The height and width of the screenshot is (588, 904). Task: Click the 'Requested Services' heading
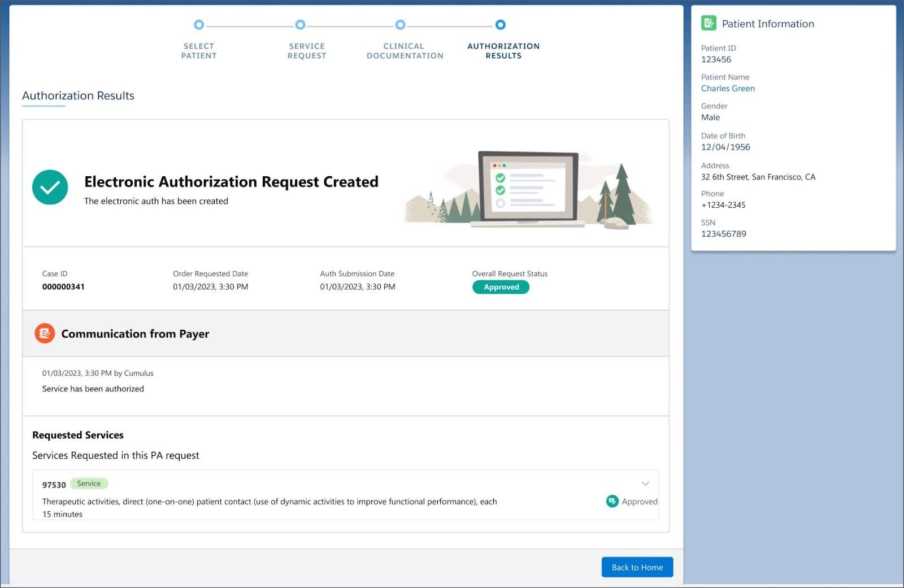(x=78, y=435)
